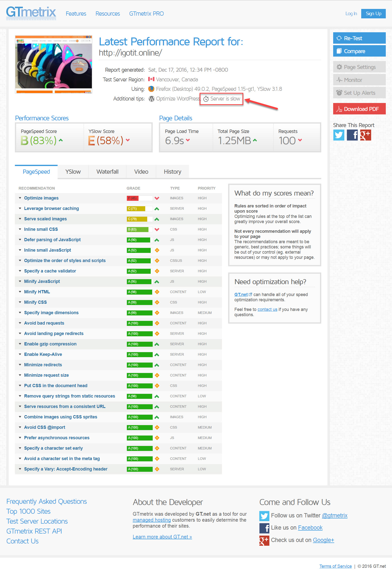Open the Features menu in header
This screenshot has height=575, width=392.
(x=76, y=14)
